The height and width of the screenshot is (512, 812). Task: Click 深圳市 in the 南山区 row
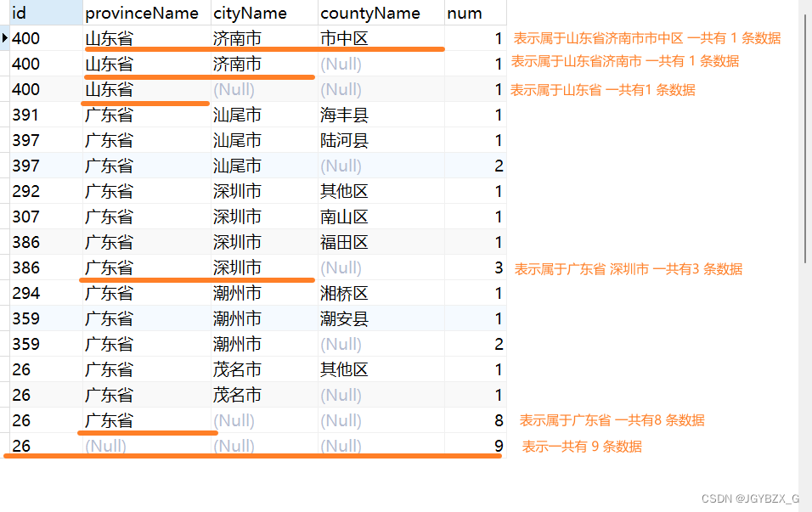tap(264, 217)
